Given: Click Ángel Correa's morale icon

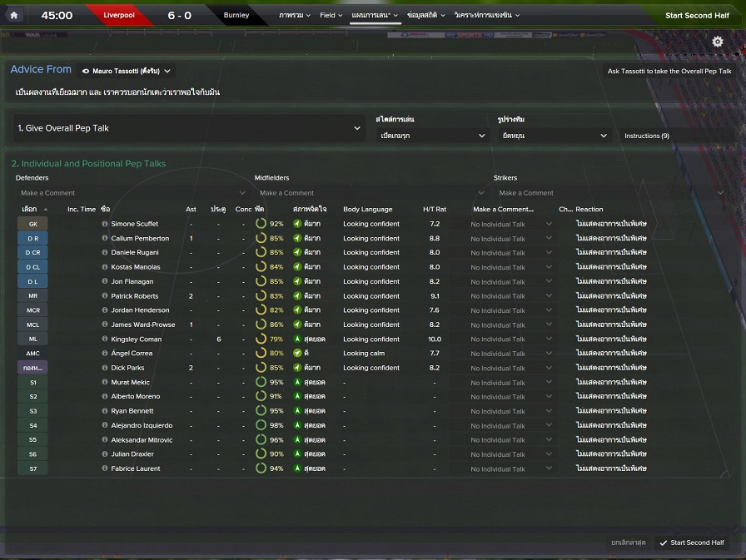Looking at the screenshot, I should [x=297, y=353].
